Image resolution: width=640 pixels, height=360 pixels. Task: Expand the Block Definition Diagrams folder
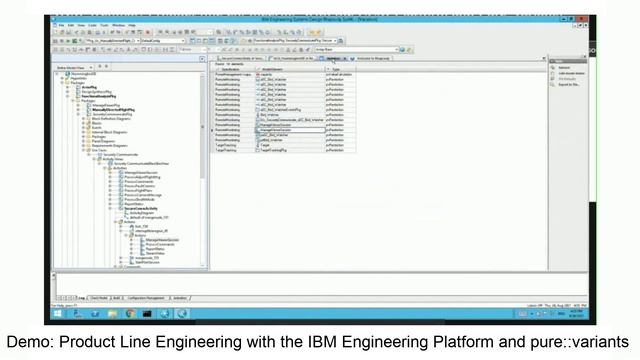tap(84, 119)
